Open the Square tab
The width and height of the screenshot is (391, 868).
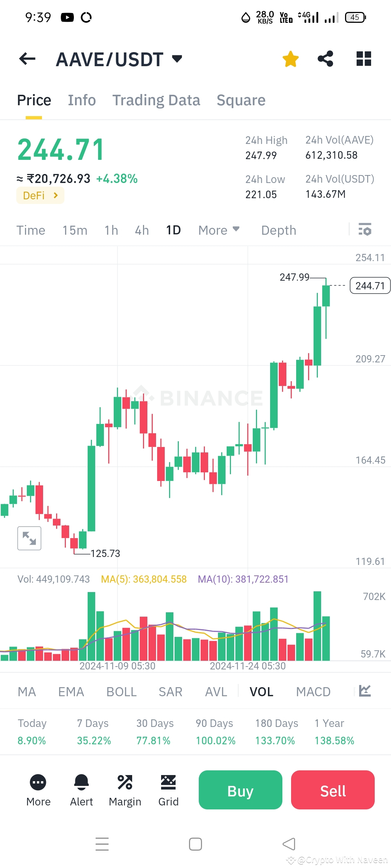[241, 100]
